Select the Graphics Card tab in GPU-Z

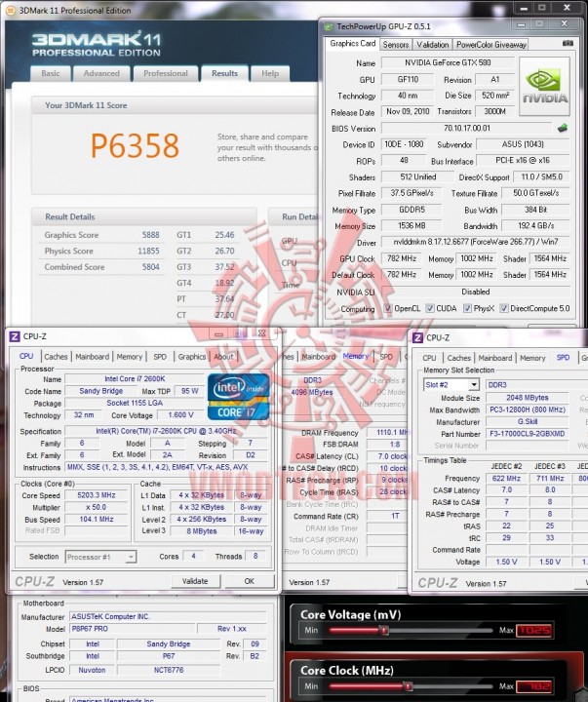click(353, 44)
